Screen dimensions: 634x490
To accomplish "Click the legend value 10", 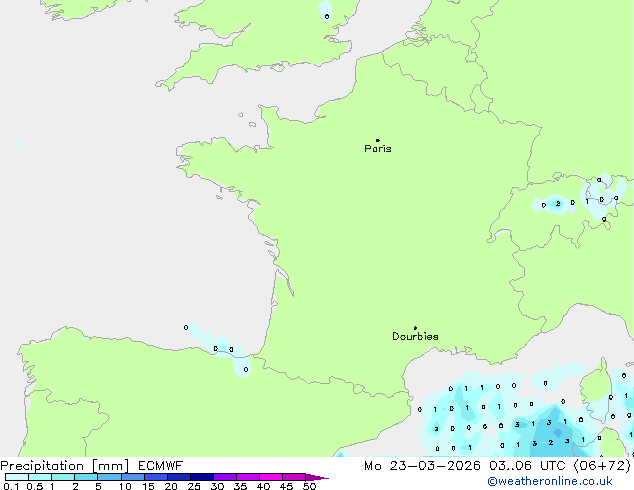I will click(x=125, y=486).
